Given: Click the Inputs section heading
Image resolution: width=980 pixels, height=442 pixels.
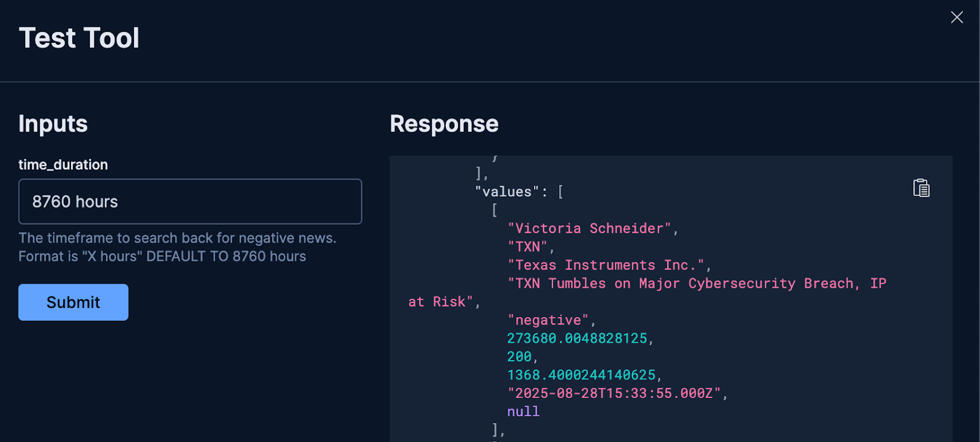Looking at the screenshot, I should tap(53, 124).
